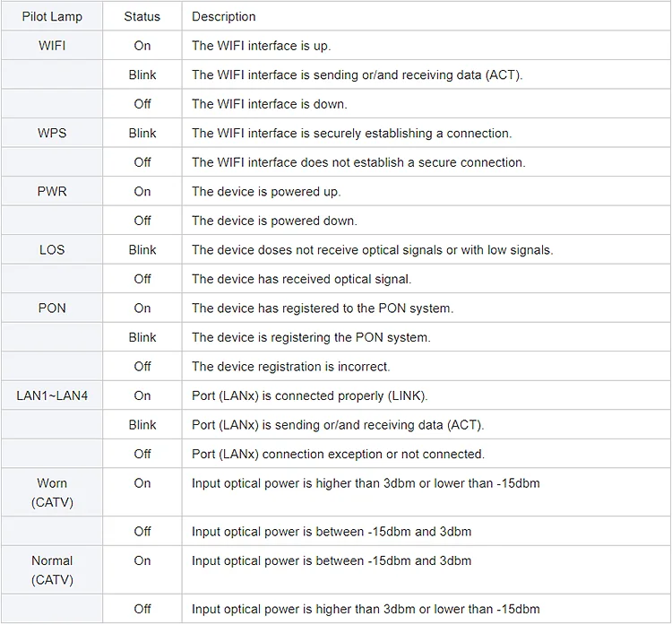
Task: Click the Status column header
Action: click(x=142, y=16)
